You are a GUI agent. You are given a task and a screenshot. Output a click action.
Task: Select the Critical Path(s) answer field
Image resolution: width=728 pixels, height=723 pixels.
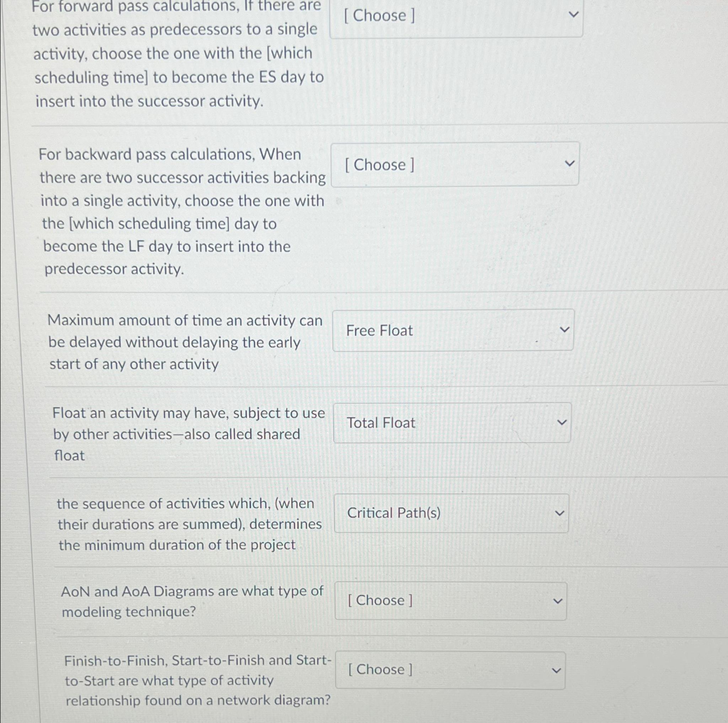pyautogui.click(x=394, y=513)
